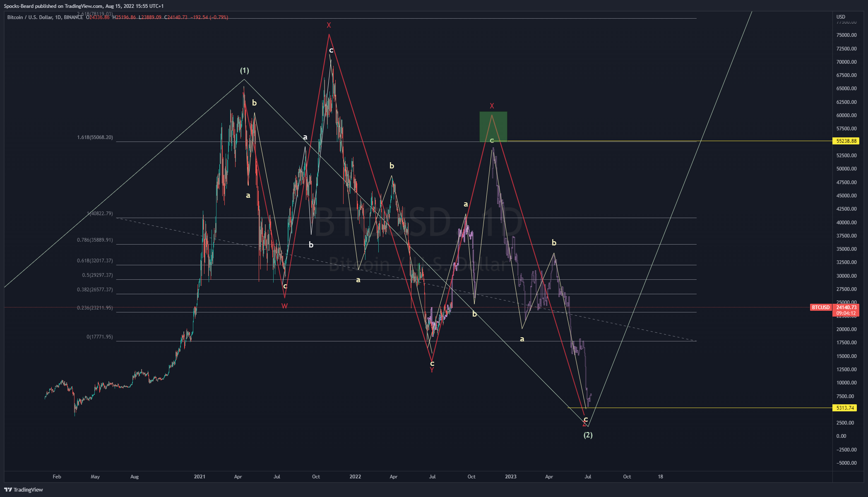Click the red BTCUSD price tag
Viewport: 868px width, 497px height.
(x=820, y=307)
